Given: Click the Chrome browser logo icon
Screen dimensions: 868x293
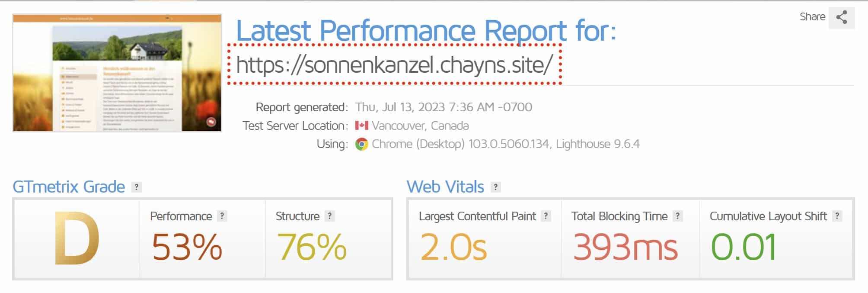Looking at the screenshot, I should [x=361, y=144].
